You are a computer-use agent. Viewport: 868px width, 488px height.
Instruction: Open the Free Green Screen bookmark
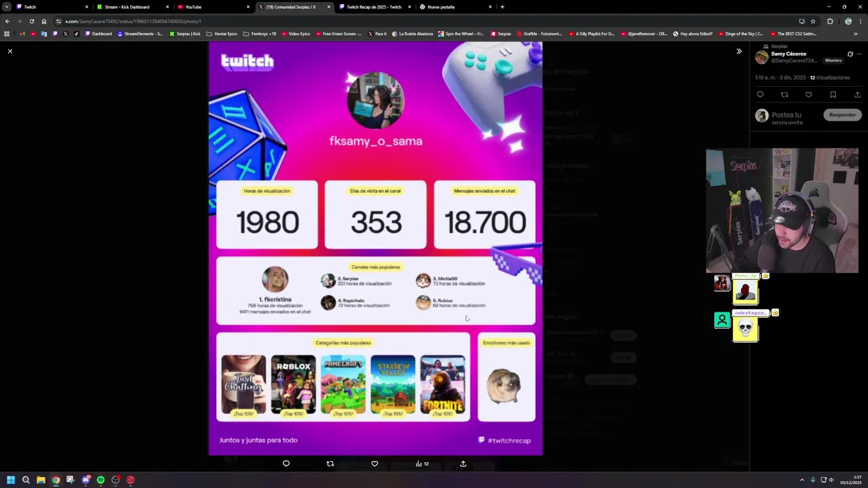pos(338,34)
